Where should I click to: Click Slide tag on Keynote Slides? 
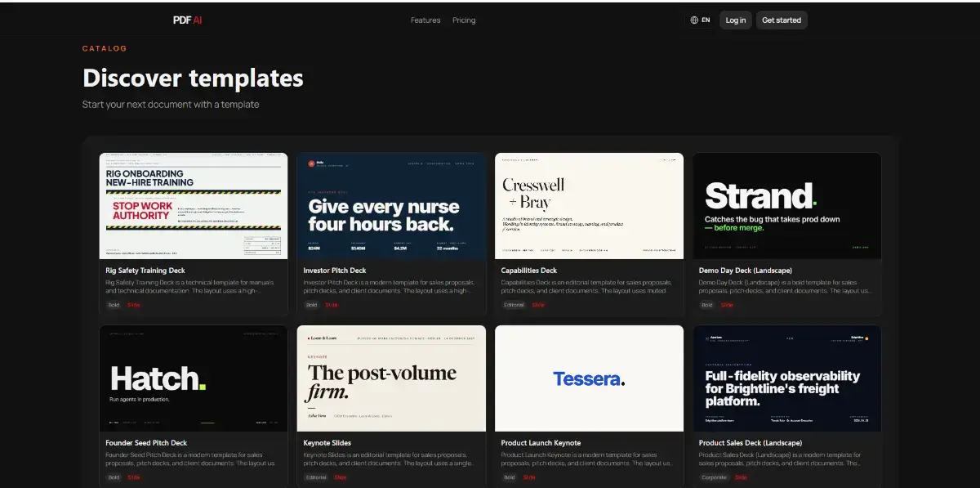click(x=341, y=477)
